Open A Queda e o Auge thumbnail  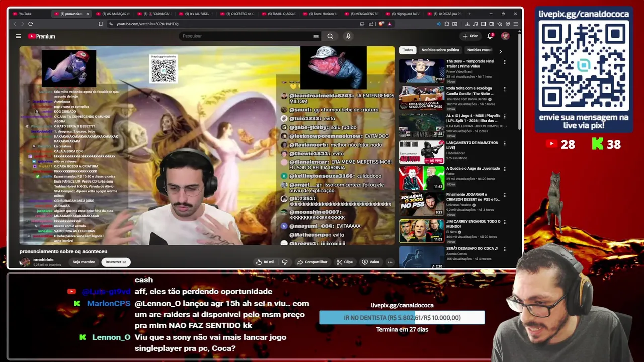[x=422, y=178]
